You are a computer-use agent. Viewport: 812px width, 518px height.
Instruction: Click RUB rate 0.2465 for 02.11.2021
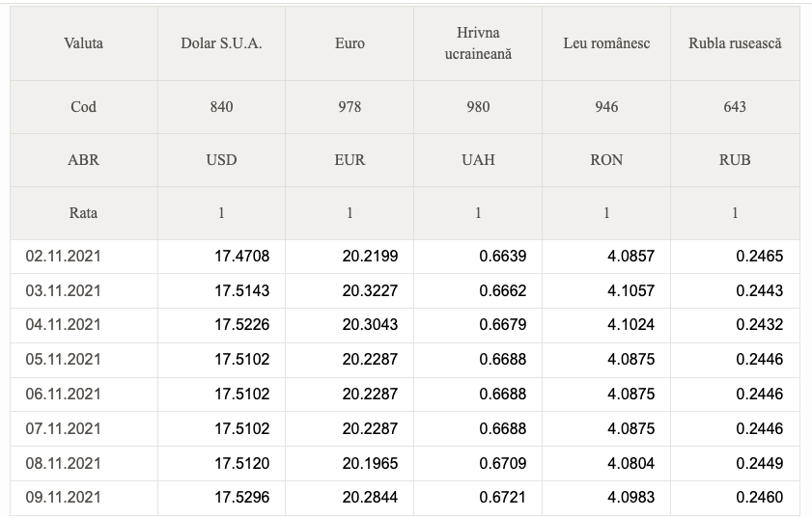point(760,257)
